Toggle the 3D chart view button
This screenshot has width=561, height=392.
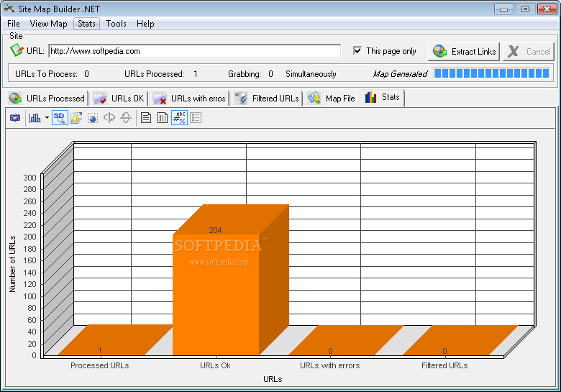[x=60, y=118]
